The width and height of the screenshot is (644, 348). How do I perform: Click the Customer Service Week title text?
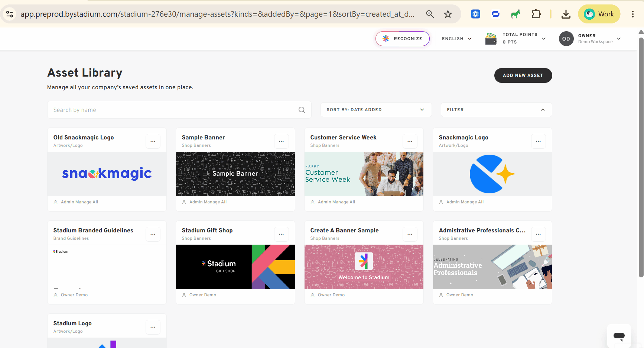344,138
